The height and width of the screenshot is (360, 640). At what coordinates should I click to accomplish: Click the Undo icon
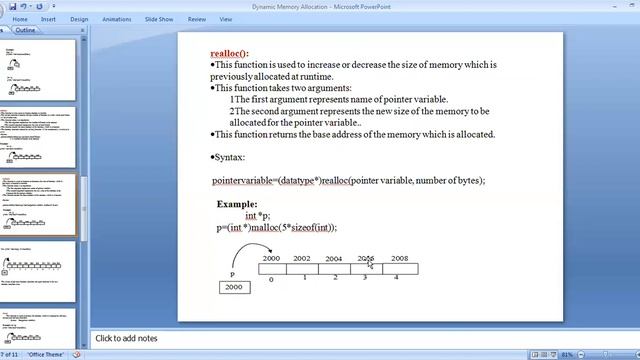(x=24, y=7)
